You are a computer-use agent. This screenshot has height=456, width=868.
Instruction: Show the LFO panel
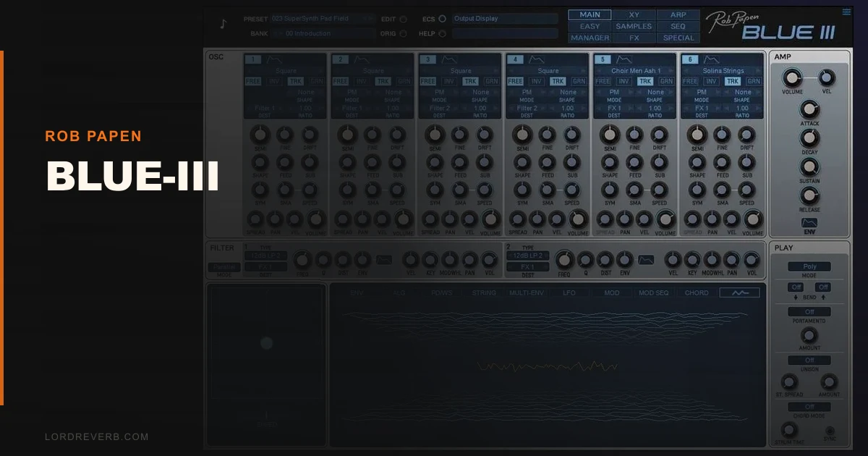tap(571, 293)
